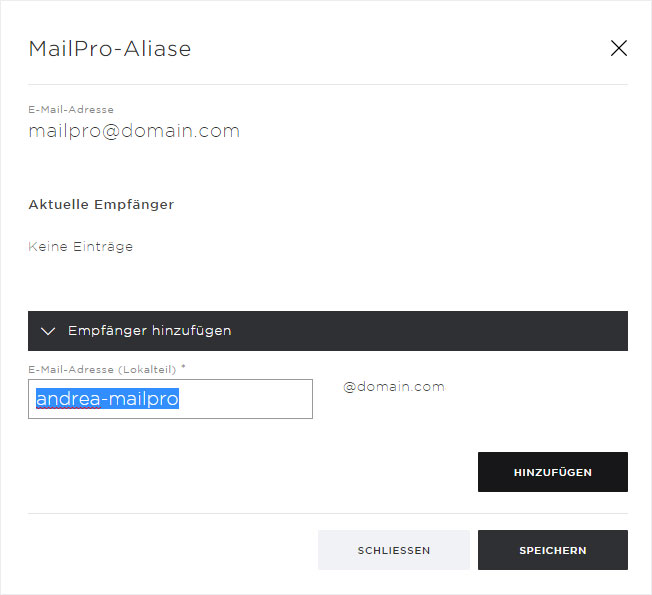Click the mailpro part of the entered text
652x595 pixels.
coord(144,399)
